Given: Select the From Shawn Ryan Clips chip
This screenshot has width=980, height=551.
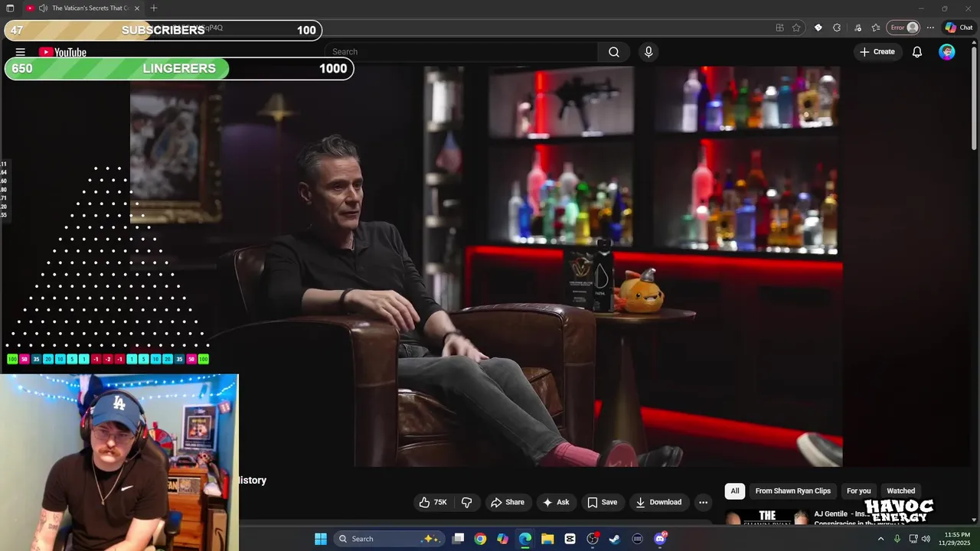Looking at the screenshot, I should coord(792,491).
